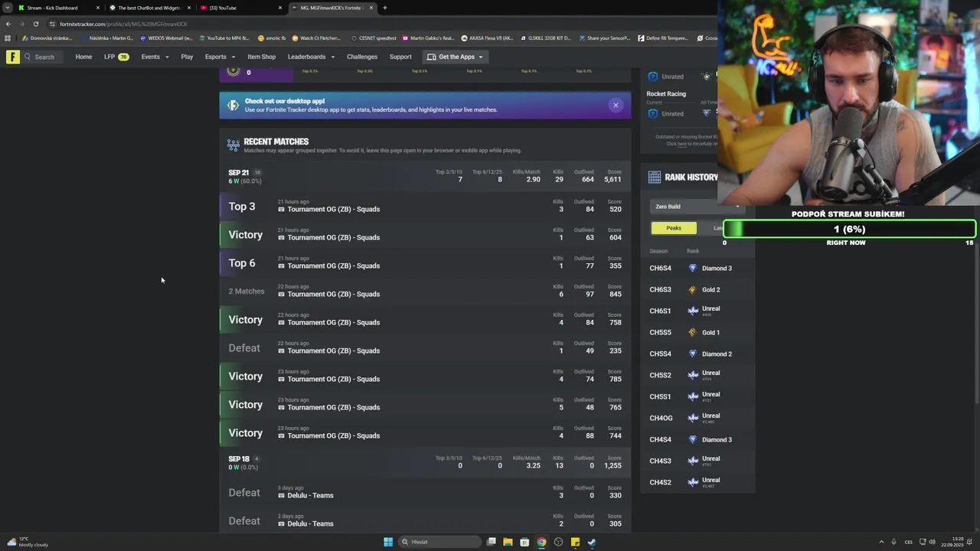The width and height of the screenshot is (980, 551).
Task: Click the Recent Matches section icon
Action: tap(233, 144)
